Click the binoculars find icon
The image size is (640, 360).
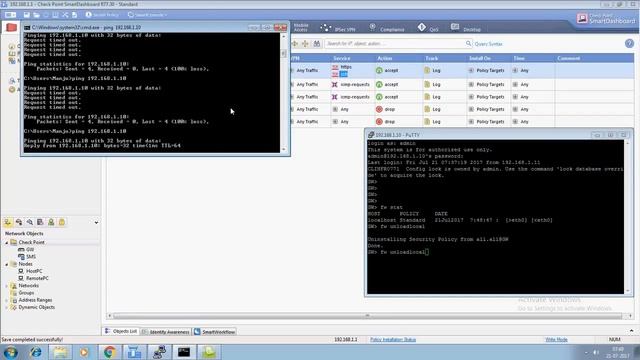317,44
